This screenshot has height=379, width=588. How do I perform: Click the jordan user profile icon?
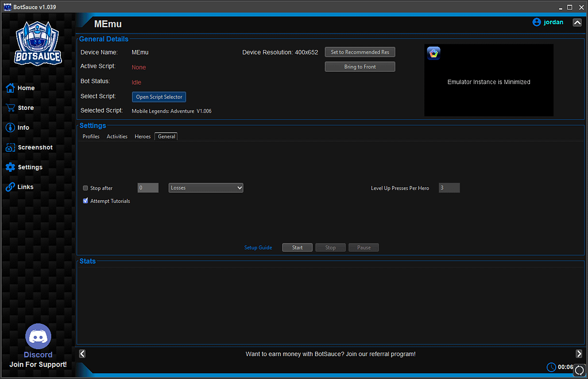pos(537,22)
